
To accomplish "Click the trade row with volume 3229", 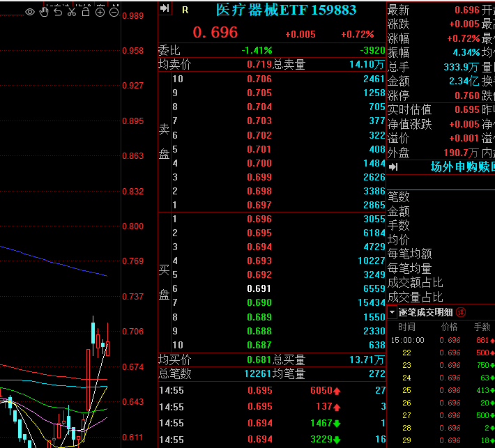I will pyautogui.click(x=272, y=439).
